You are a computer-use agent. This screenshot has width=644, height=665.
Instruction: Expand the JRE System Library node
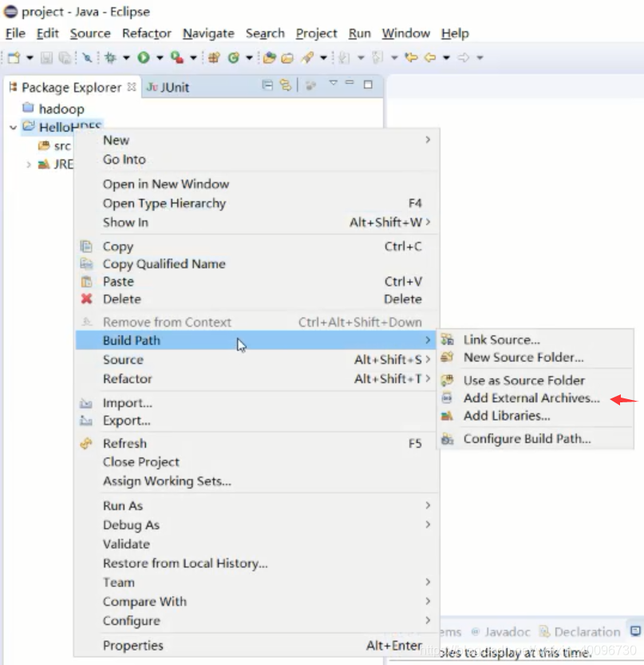click(x=29, y=164)
